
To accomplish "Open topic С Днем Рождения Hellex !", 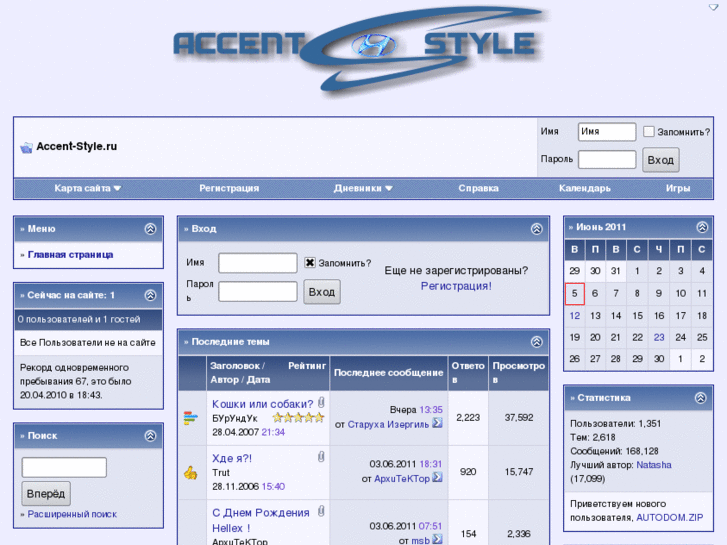I will 261,520.
